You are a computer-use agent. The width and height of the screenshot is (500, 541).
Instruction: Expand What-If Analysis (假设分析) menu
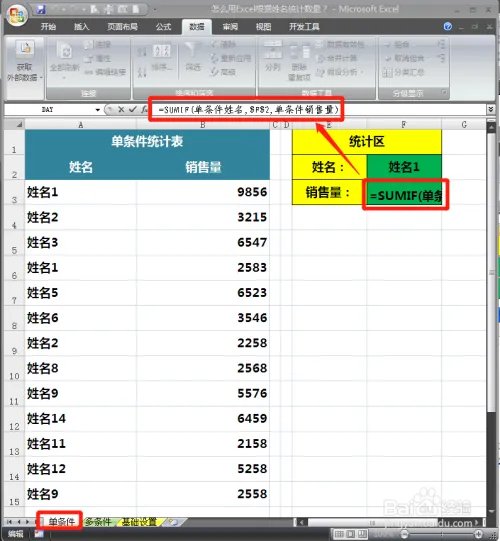(x=340, y=72)
